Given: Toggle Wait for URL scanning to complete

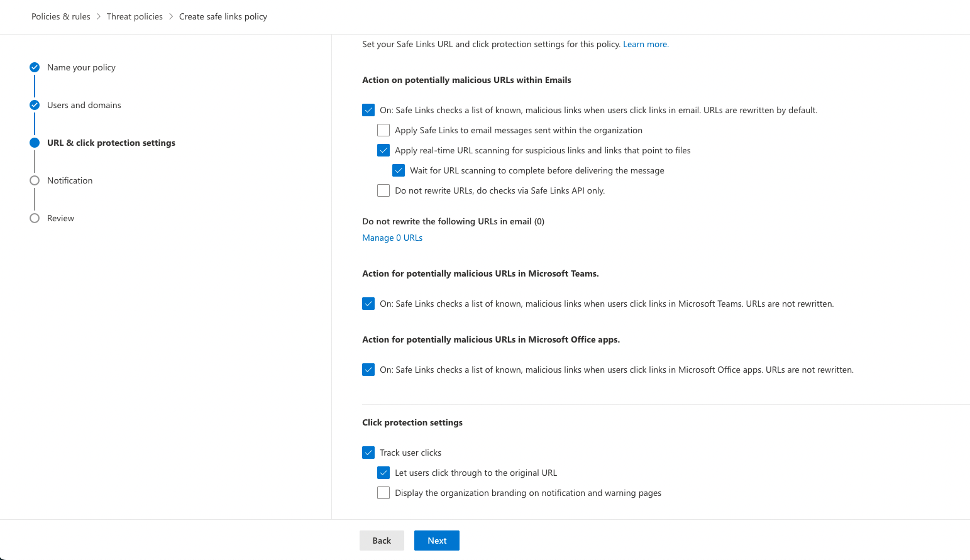Looking at the screenshot, I should tap(399, 170).
